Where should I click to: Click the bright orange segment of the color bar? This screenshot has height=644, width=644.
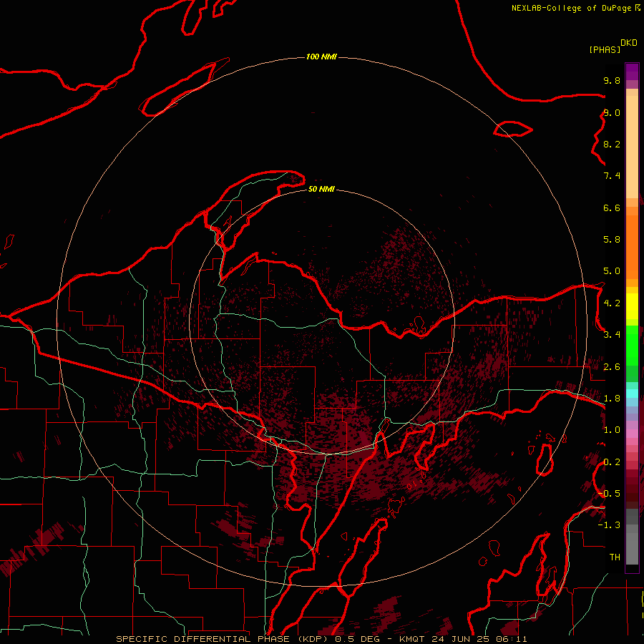632,248
